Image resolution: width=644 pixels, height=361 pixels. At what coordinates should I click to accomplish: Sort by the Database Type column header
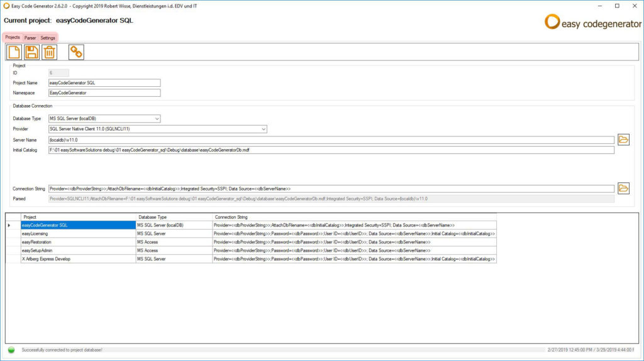(x=174, y=217)
